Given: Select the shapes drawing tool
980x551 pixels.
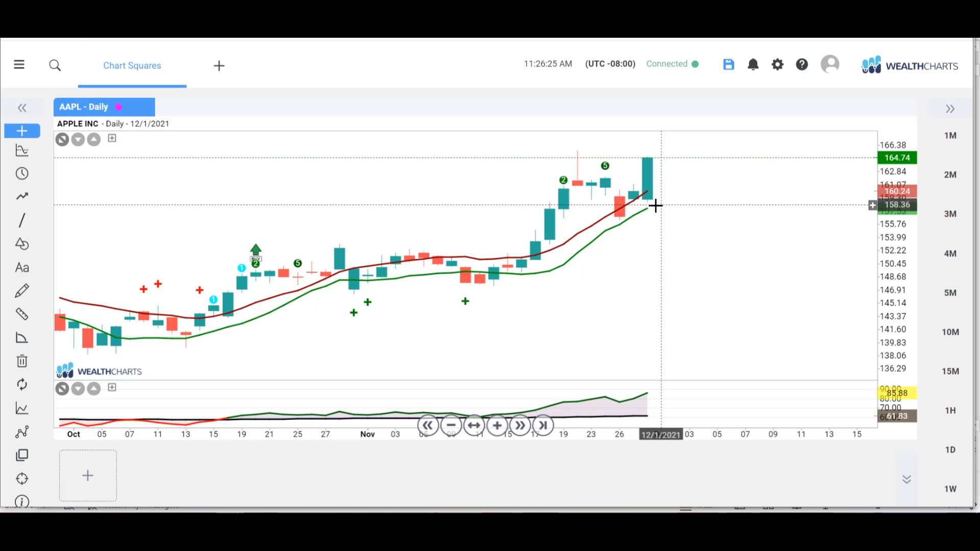Looking at the screenshot, I should 22,244.
